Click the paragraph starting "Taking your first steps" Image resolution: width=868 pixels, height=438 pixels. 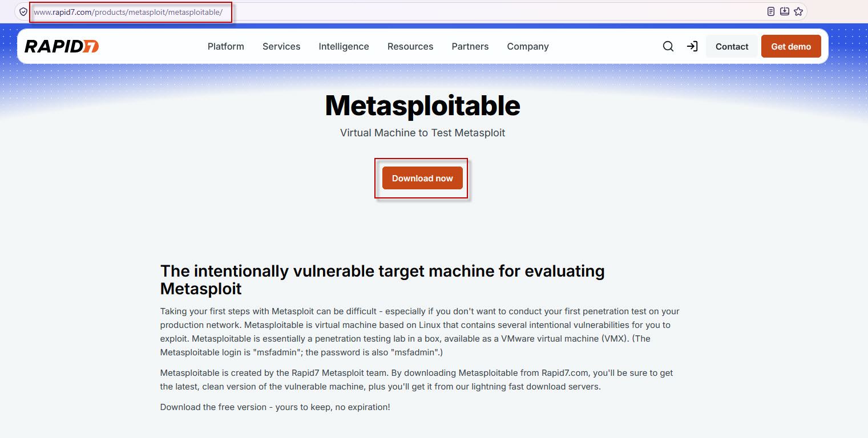[420, 332]
